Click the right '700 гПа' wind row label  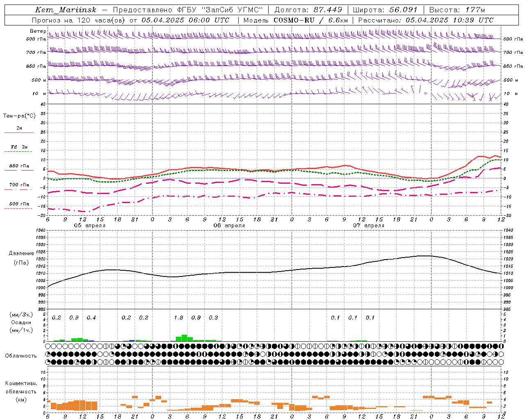tap(513, 52)
